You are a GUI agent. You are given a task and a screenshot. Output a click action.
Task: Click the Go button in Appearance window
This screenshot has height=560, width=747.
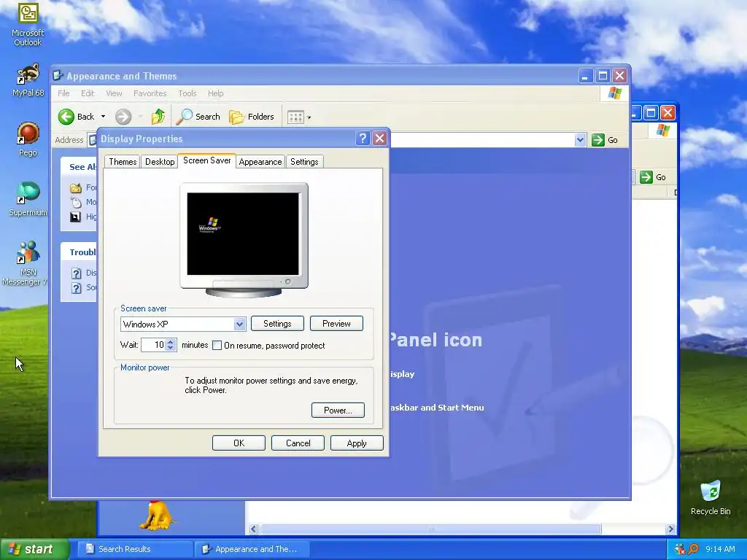pyautogui.click(x=605, y=140)
